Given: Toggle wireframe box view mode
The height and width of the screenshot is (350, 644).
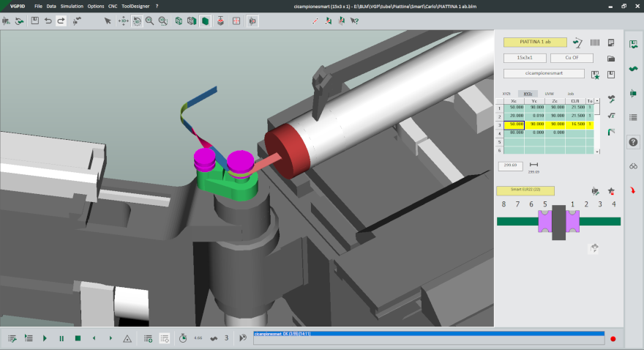Looking at the screenshot, I should (179, 21).
